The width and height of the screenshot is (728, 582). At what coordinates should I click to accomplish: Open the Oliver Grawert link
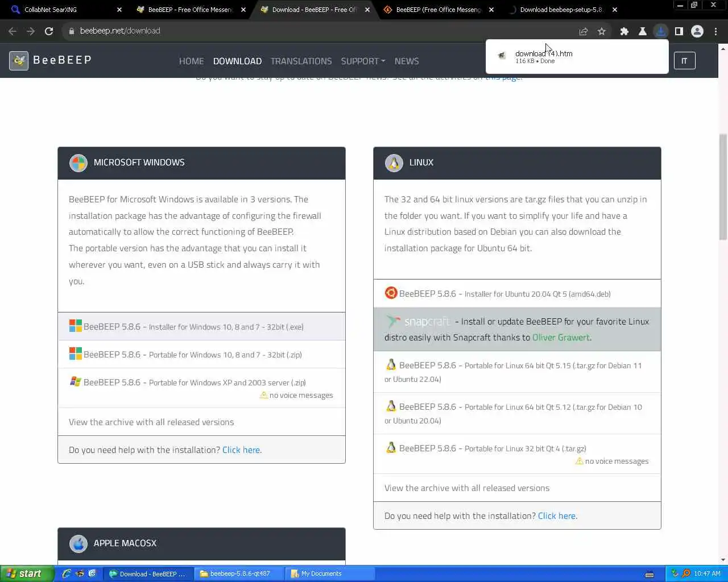(x=561, y=338)
